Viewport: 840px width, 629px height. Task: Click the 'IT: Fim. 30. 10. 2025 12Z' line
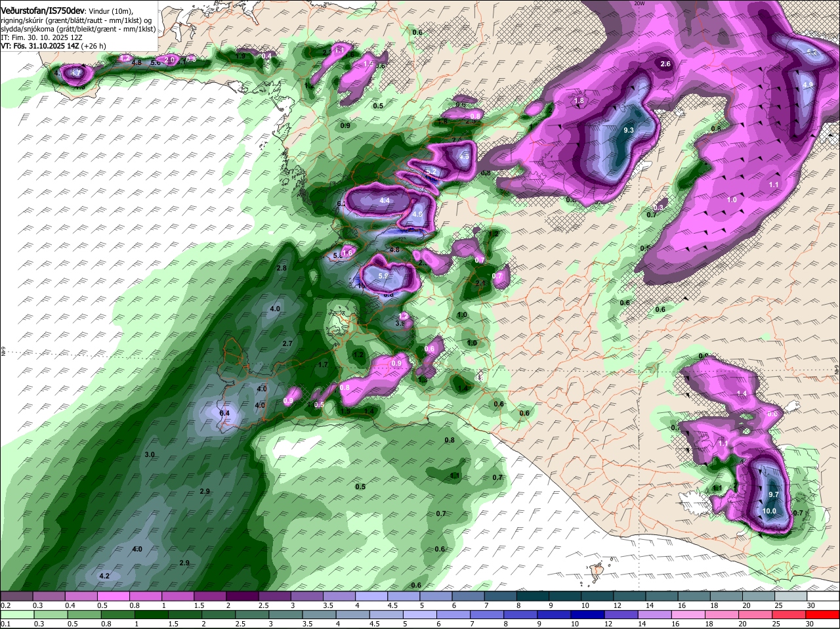[41, 38]
